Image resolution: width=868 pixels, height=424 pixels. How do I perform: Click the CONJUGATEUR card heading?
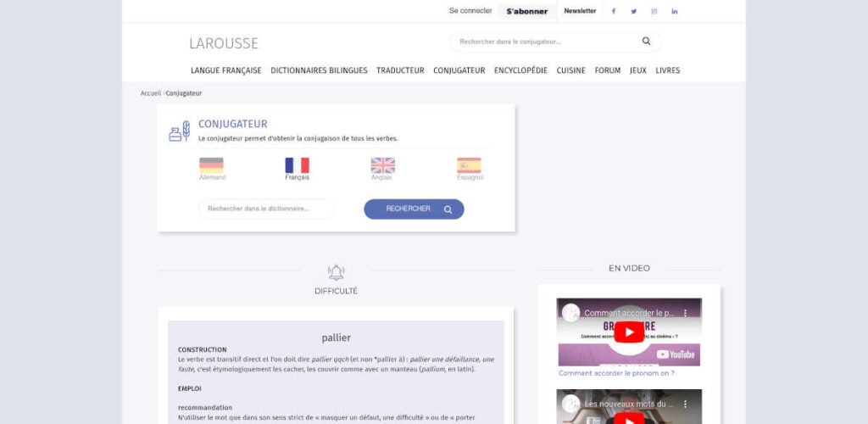pos(232,124)
